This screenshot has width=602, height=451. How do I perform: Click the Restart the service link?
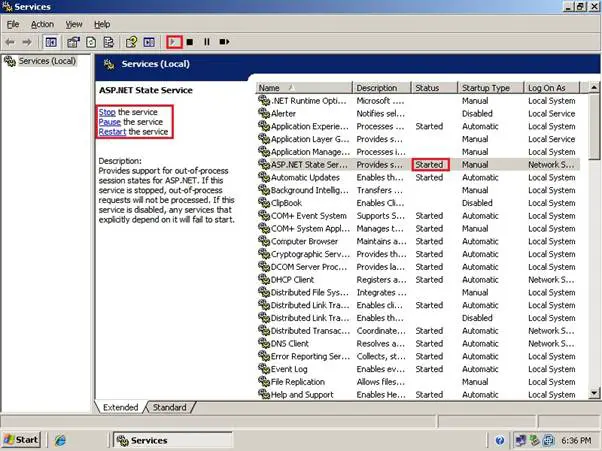click(x=112, y=132)
